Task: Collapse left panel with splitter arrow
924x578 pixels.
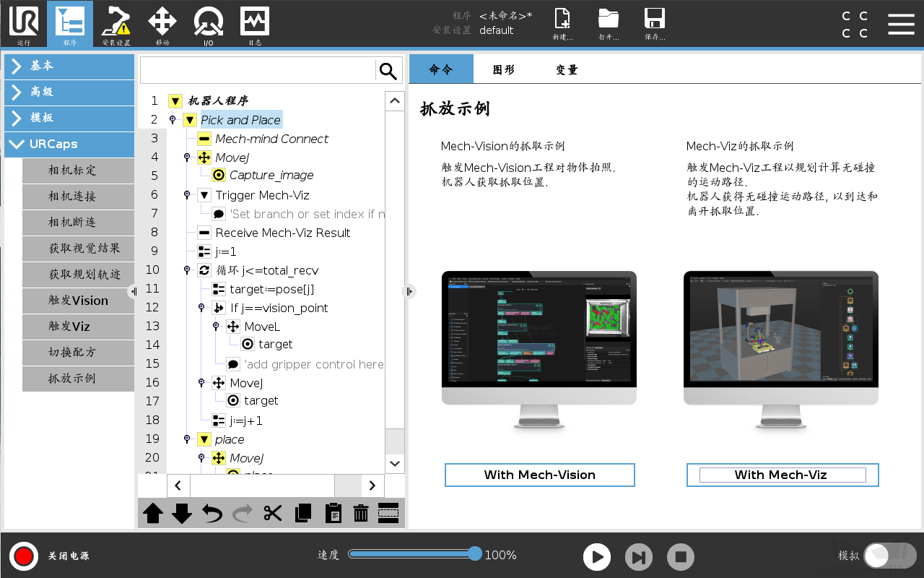Action: [x=133, y=291]
